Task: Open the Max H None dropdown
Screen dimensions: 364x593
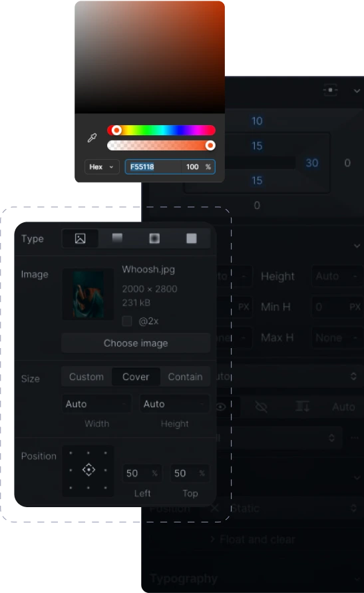Action: [x=337, y=337]
